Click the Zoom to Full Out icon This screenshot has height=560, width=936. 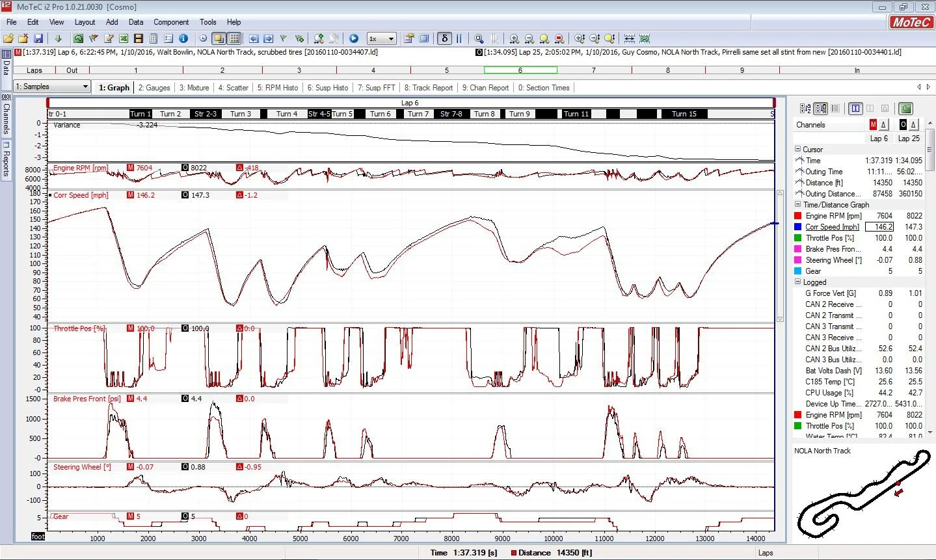point(545,38)
